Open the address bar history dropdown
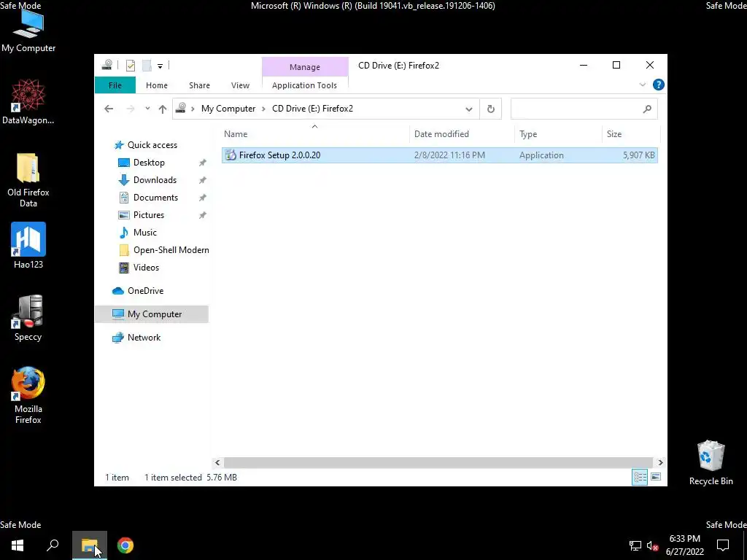Image resolution: width=747 pixels, height=560 pixels. pyautogui.click(x=469, y=109)
